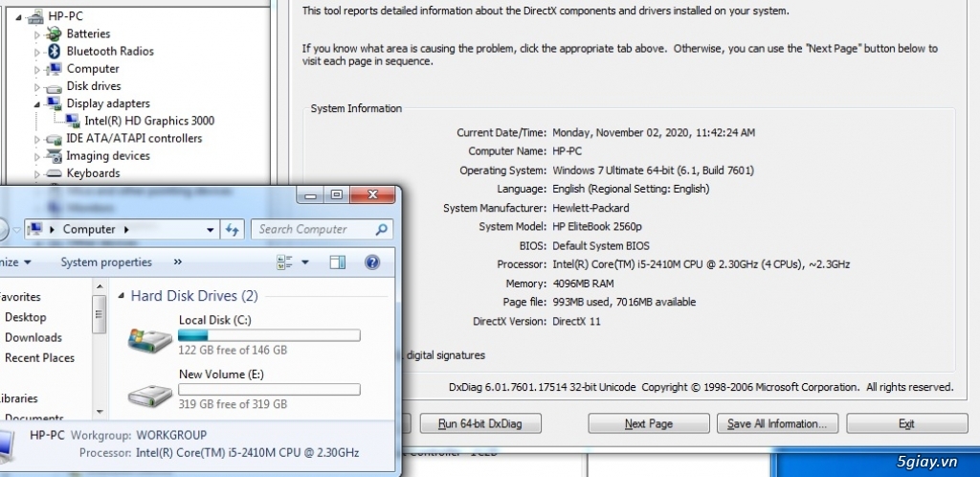Select the Batteries device category icon
The height and width of the screenshot is (477, 980).
click(x=55, y=34)
